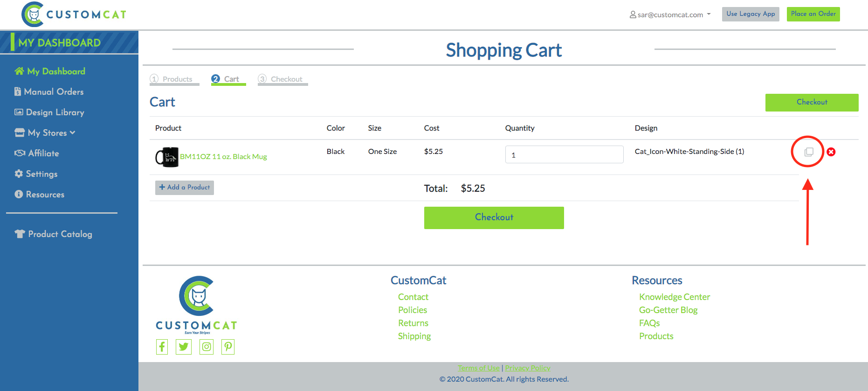The width and height of the screenshot is (868, 391).
Task: Open the Product Catalog sidebar link
Action: [x=53, y=234]
